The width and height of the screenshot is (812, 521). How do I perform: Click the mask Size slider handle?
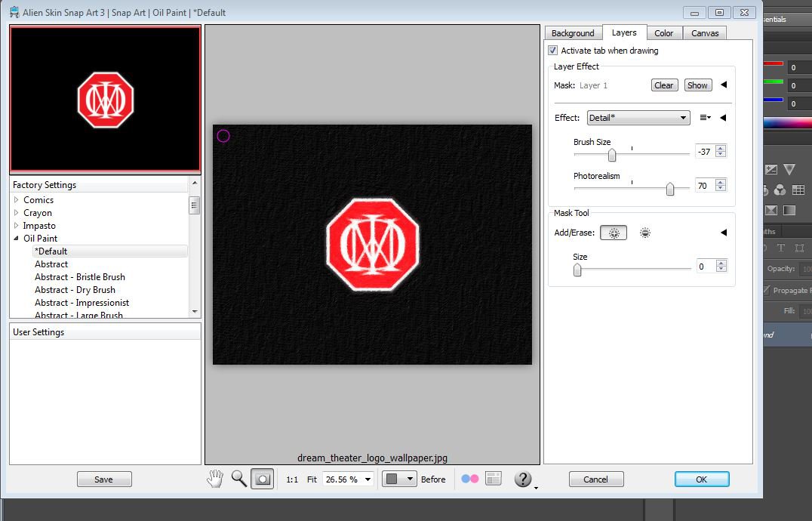577,270
